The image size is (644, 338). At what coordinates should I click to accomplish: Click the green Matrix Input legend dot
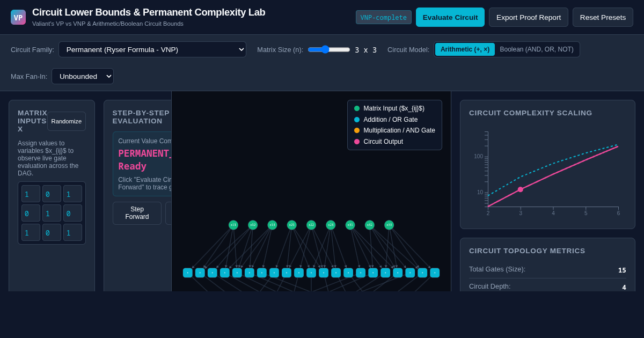click(x=357, y=108)
